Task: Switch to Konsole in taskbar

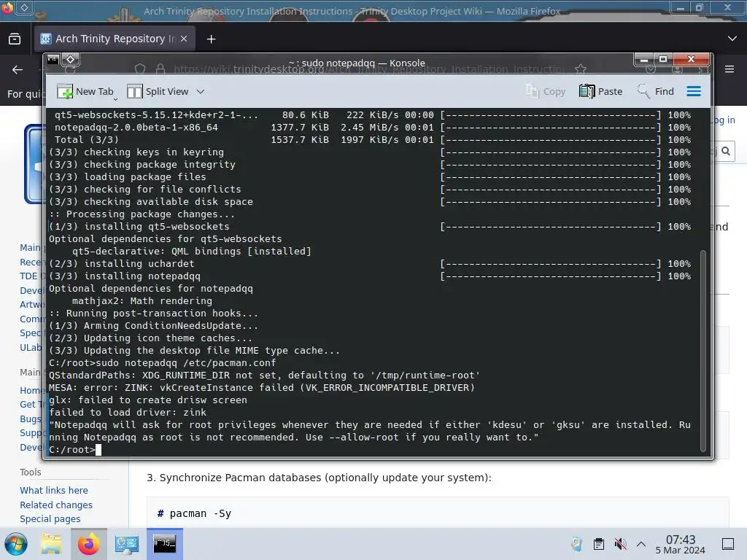Action: (164, 544)
